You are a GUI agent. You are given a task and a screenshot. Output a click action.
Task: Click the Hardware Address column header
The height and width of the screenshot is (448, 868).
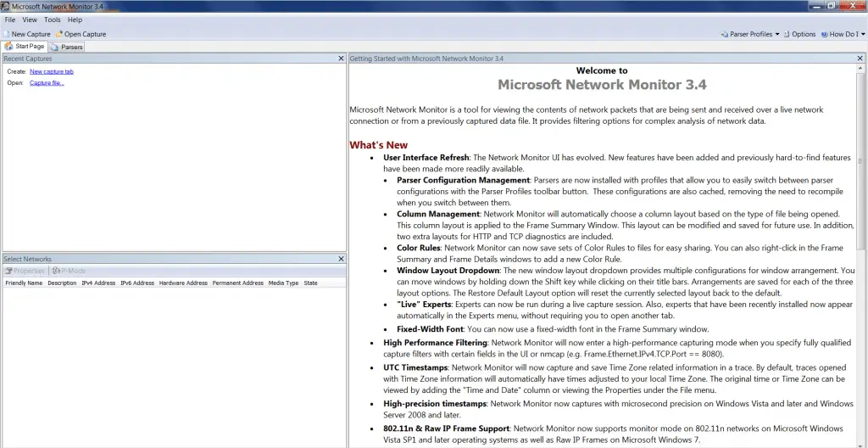(183, 283)
